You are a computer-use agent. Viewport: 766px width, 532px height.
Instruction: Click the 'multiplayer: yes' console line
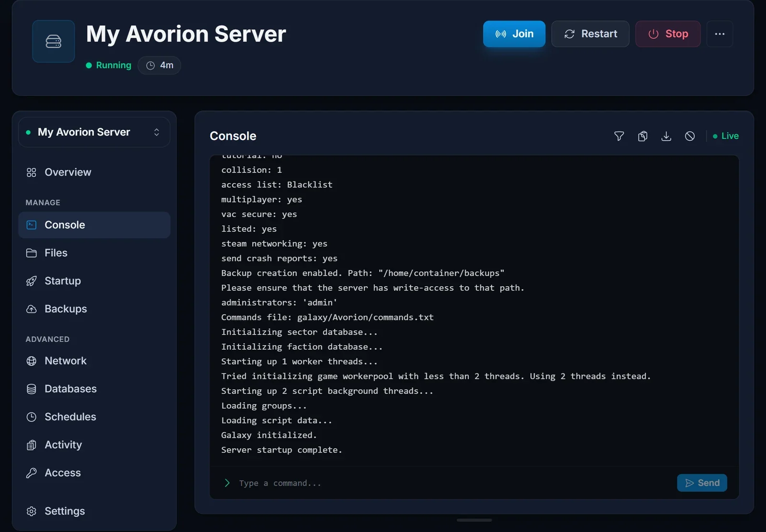coord(261,199)
